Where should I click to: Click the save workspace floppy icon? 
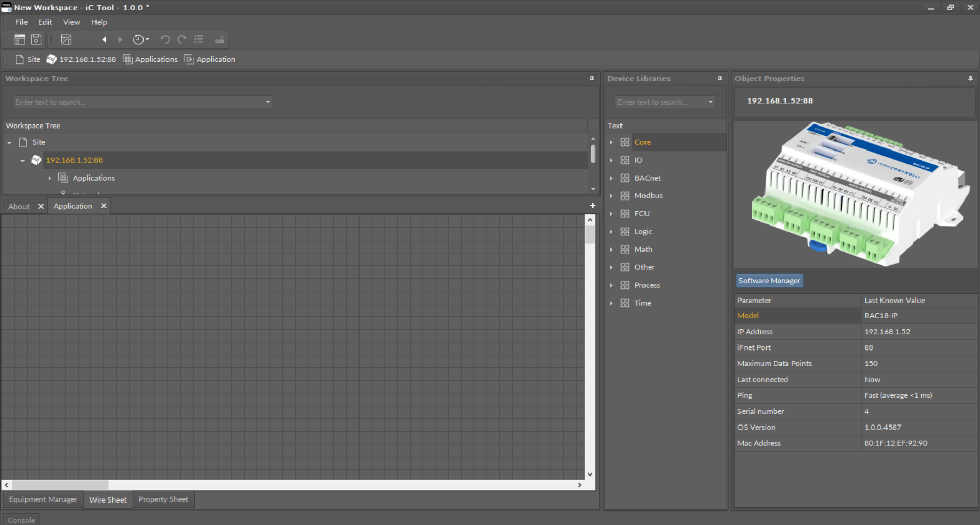[36, 39]
